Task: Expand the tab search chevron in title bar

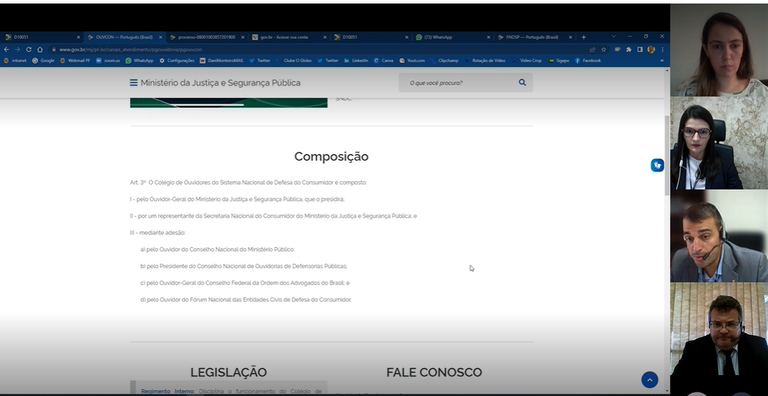Action: [614, 37]
